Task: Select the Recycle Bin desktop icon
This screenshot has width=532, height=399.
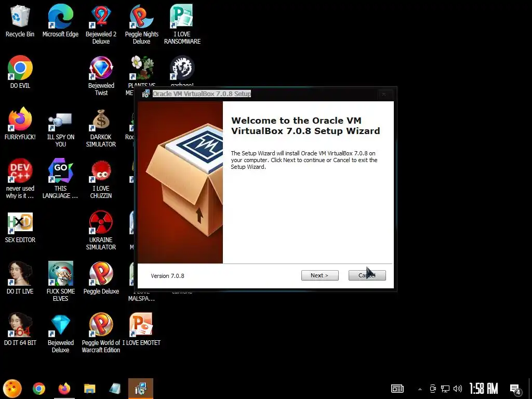Action: pos(20,21)
